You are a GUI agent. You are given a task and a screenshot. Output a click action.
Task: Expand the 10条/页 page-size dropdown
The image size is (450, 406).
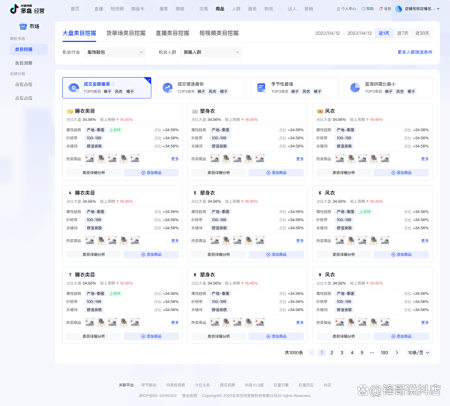[x=419, y=353]
